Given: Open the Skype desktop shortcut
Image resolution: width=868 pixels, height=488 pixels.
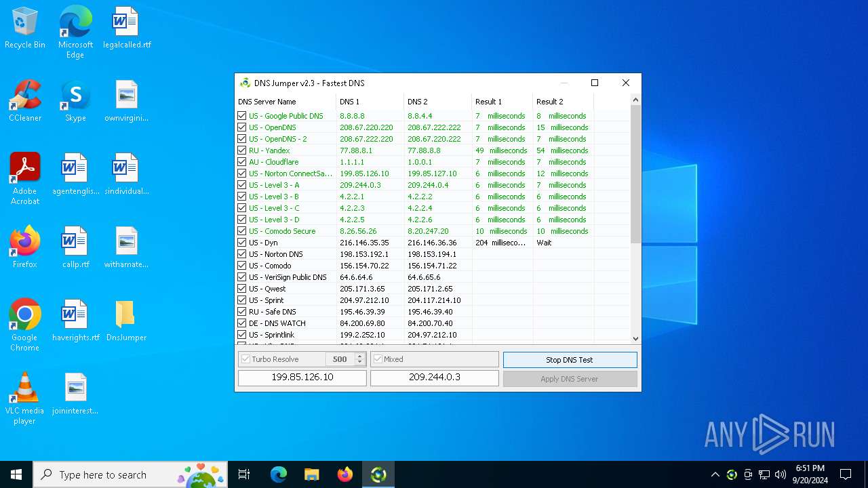Looking at the screenshot, I should 75,101.
